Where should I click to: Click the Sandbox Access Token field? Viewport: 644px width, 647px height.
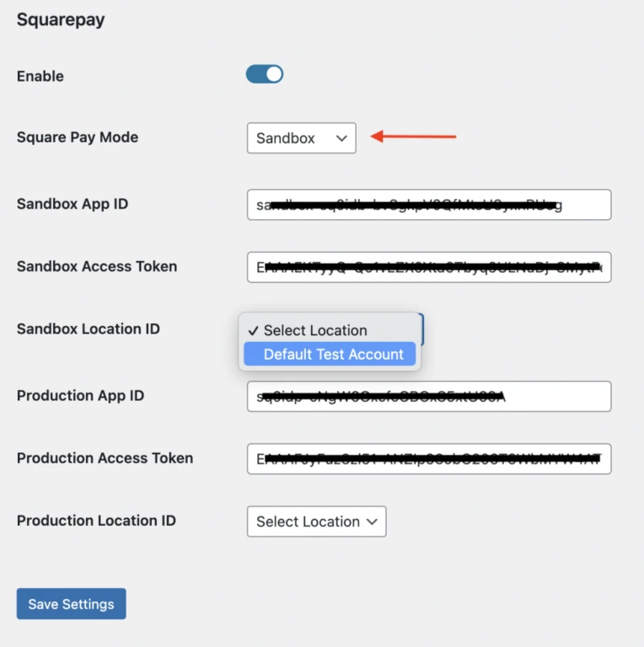[x=429, y=267]
